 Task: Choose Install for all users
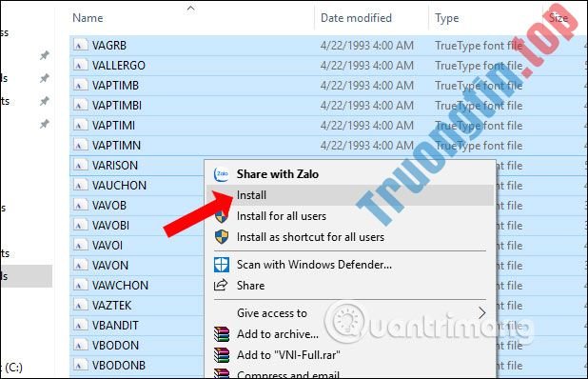coord(282,216)
